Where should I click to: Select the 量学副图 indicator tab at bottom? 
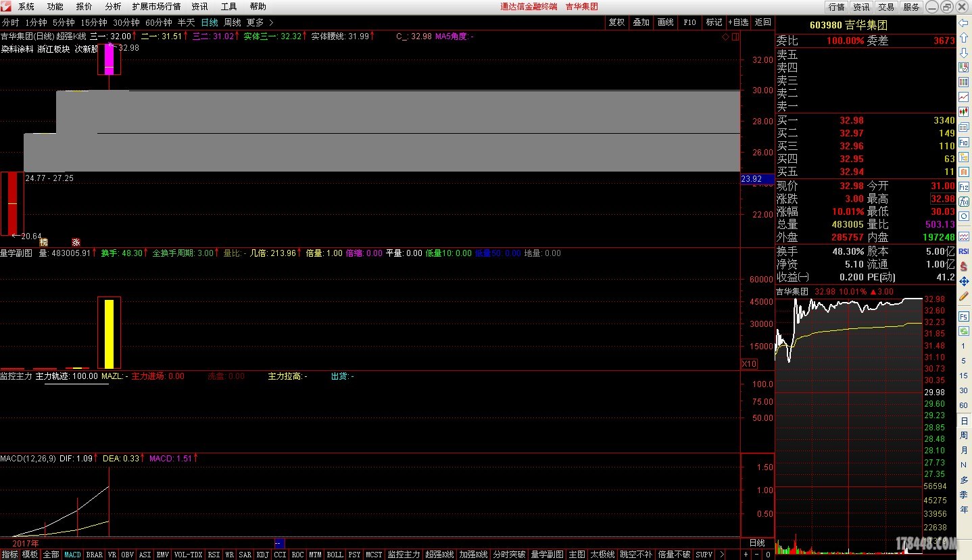tap(547, 555)
